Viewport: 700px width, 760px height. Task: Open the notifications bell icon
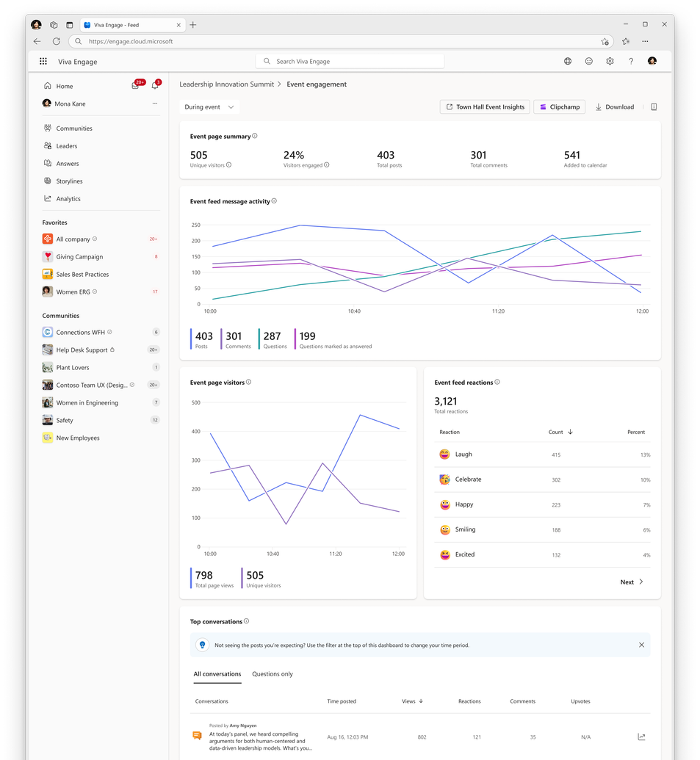(155, 85)
